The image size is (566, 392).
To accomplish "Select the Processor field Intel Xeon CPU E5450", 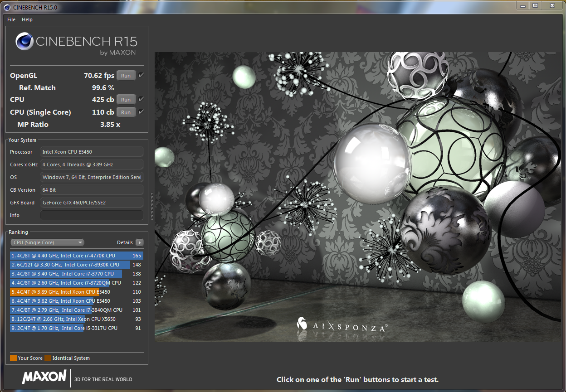I will click(x=92, y=152).
